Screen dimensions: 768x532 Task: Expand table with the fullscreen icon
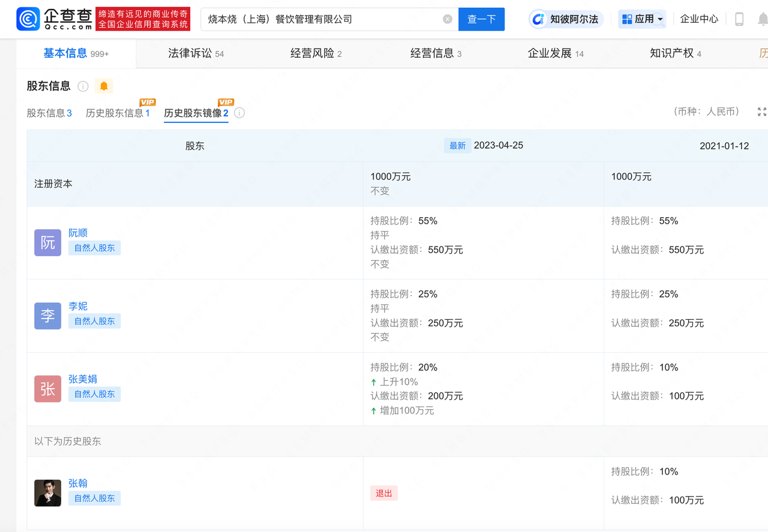coord(761,112)
